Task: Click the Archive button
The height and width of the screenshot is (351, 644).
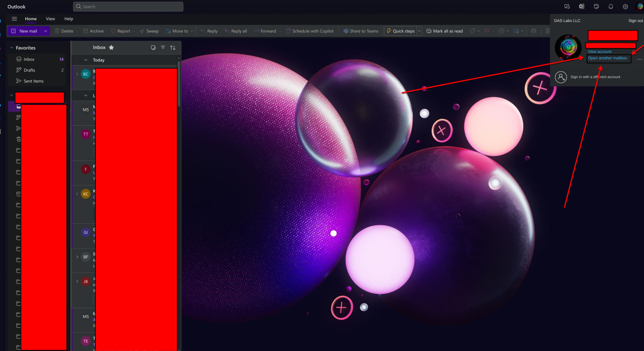Action: point(94,31)
